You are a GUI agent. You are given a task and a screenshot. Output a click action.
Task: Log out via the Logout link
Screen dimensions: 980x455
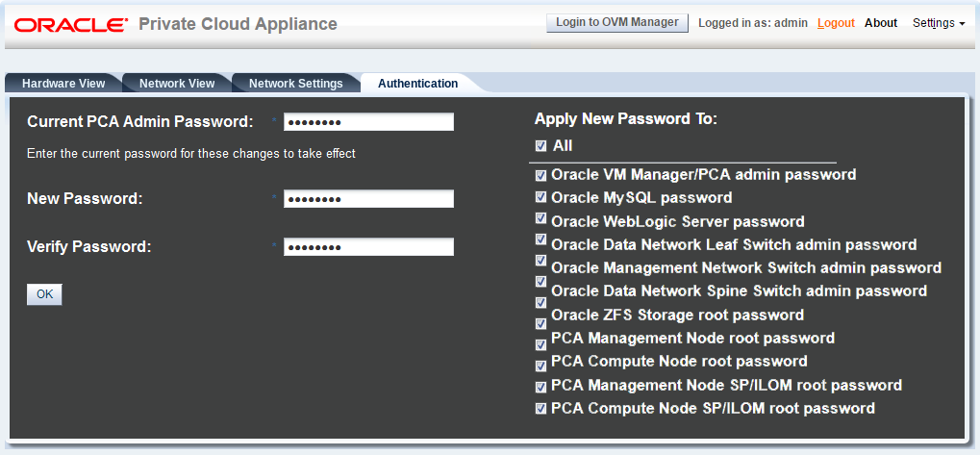pyautogui.click(x=836, y=23)
